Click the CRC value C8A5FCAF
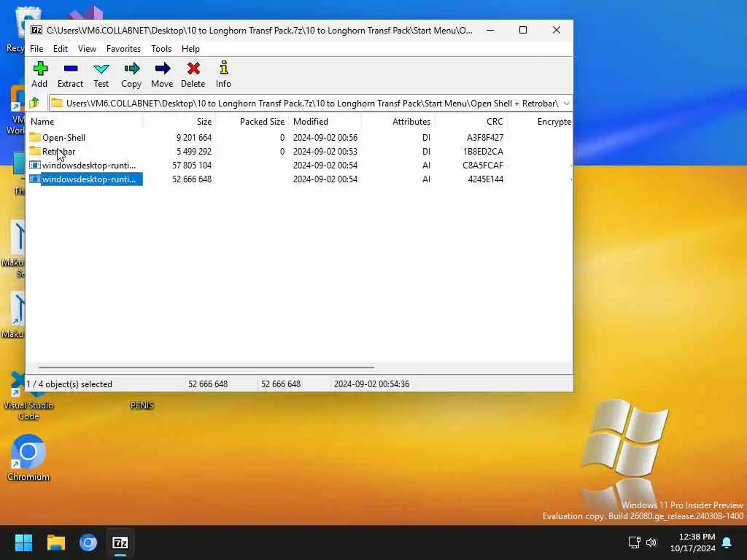This screenshot has height=560, width=747. [483, 166]
